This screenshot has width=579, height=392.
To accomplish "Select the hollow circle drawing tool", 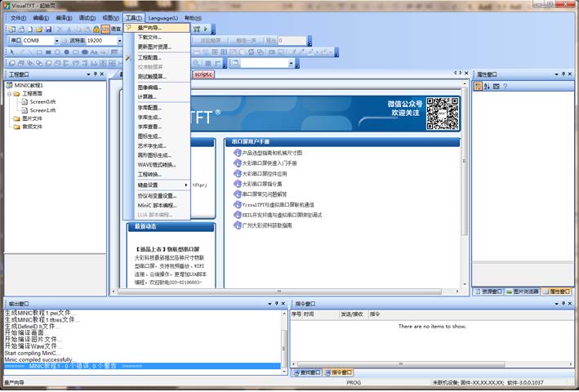I will click(57, 52).
